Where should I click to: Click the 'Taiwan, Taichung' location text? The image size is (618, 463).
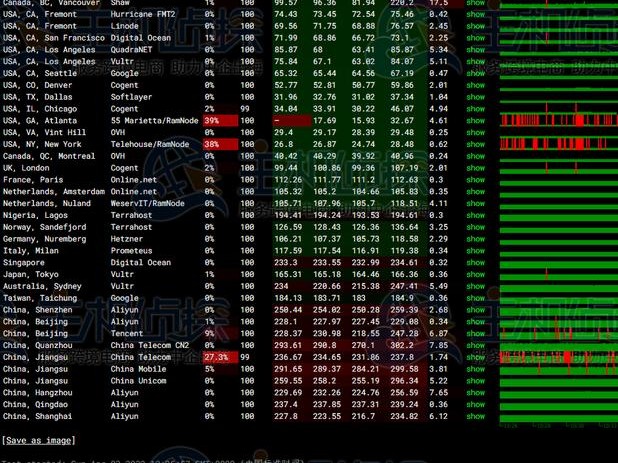[40, 298]
